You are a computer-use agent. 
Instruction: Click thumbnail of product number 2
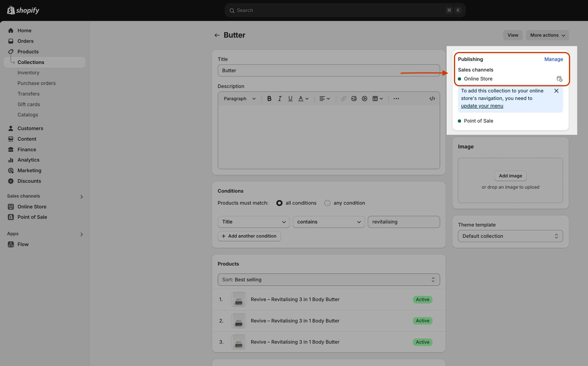(x=238, y=321)
